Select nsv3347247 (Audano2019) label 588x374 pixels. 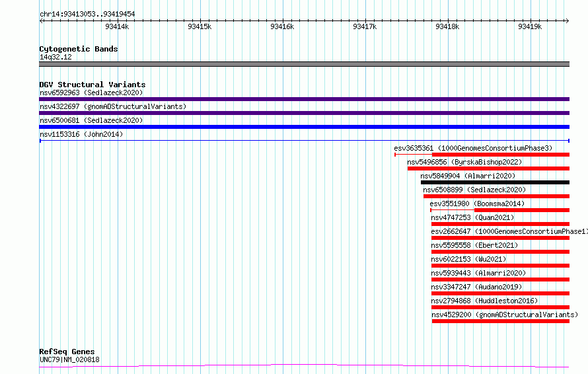tap(476, 287)
